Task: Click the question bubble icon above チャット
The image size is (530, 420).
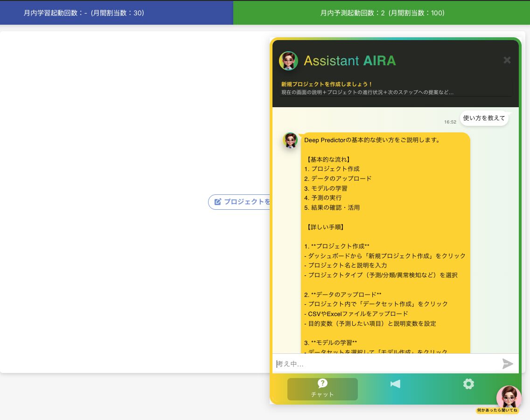Action: (322, 384)
